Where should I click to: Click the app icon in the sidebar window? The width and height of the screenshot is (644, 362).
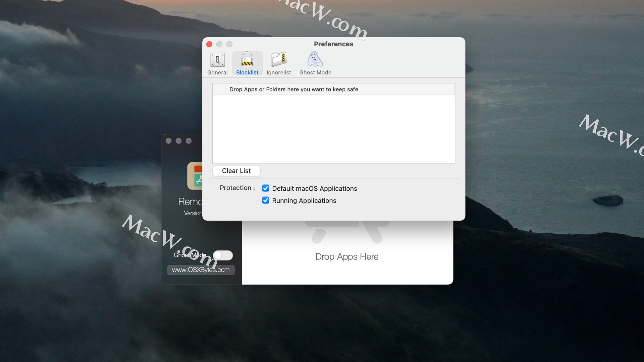(x=195, y=176)
